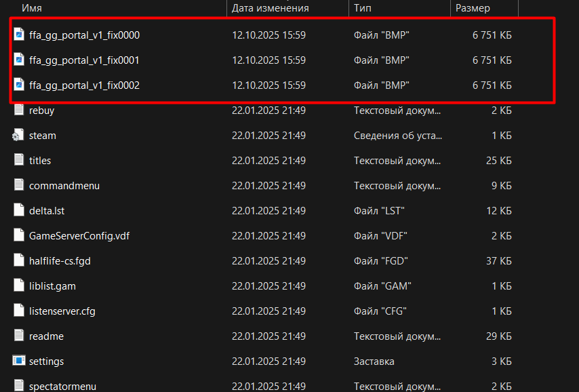This screenshot has height=392, width=579.
Task: Click the delta.lst file icon
Action: (x=18, y=210)
